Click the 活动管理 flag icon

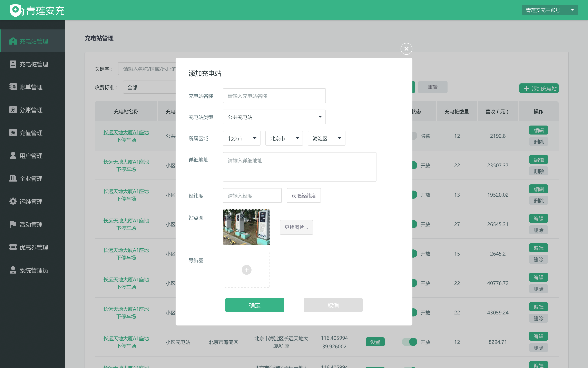pyautogui.click(x=13, y=224)
